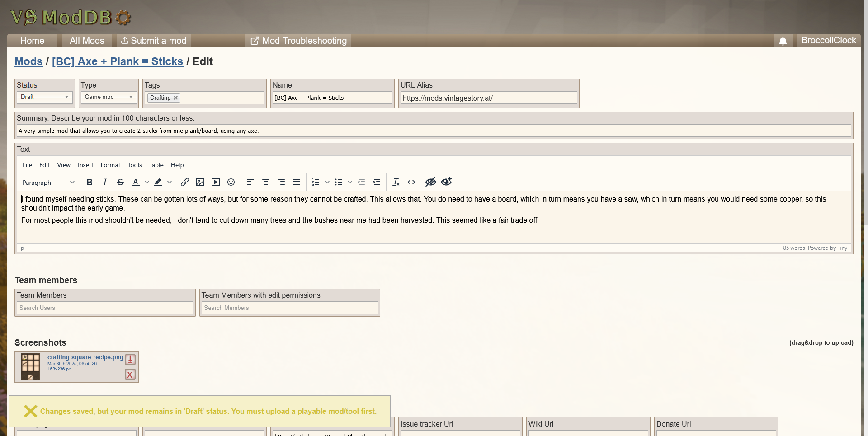Insert an image via toolbar icon
The height and width of the screenshot is (436, 868).
pos(200,182)
